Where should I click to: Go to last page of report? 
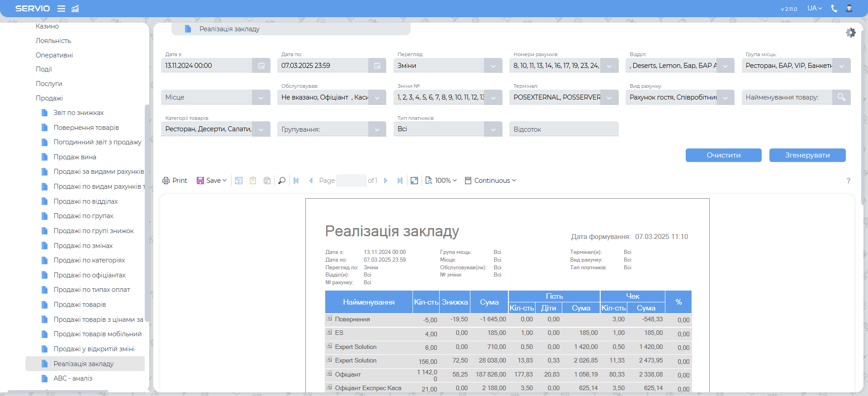point(400,181)
